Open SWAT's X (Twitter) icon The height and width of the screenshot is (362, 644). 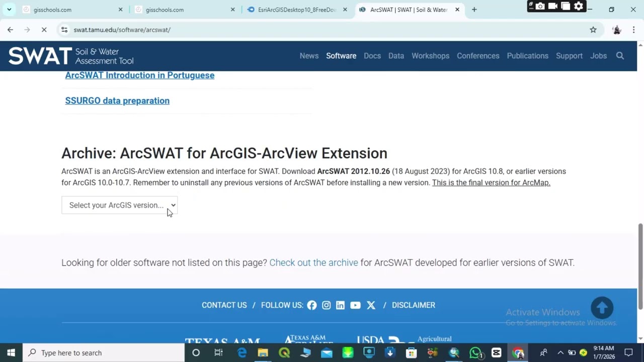point(371,305)
